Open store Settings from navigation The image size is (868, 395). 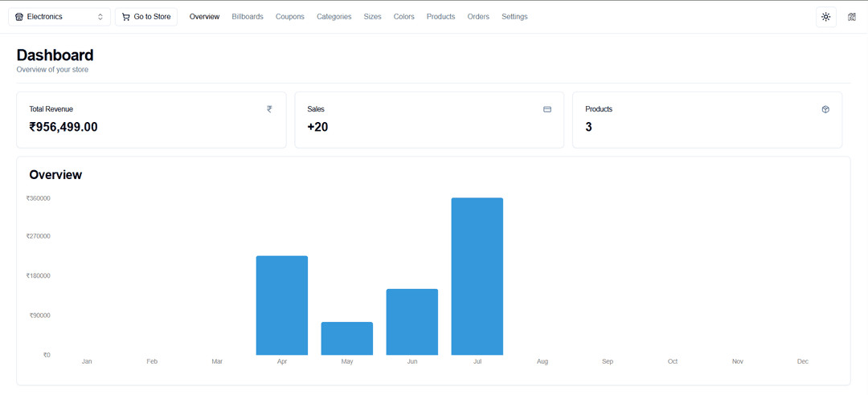[x=514, y=17]
